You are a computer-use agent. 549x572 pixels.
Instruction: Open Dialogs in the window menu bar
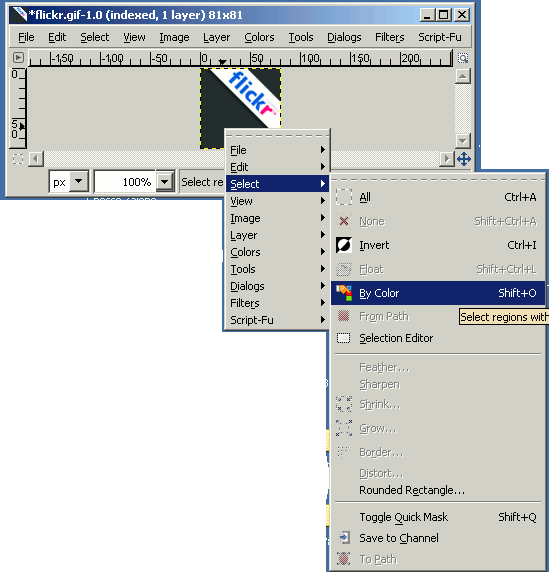[344, 37]
